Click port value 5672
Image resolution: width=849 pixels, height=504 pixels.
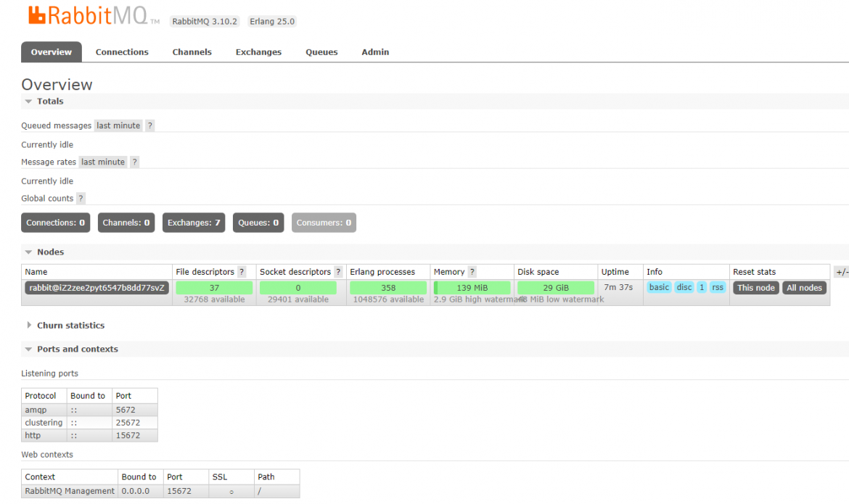pos(126,410)
